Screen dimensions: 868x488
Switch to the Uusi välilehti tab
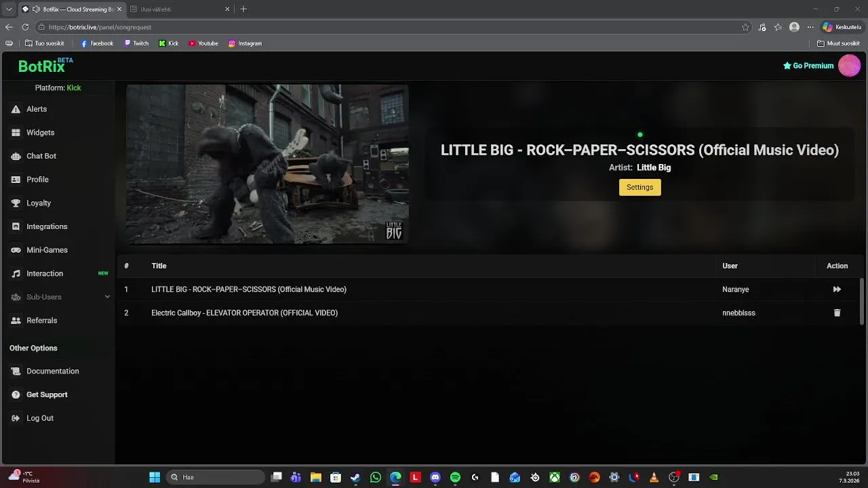(180, 9)
